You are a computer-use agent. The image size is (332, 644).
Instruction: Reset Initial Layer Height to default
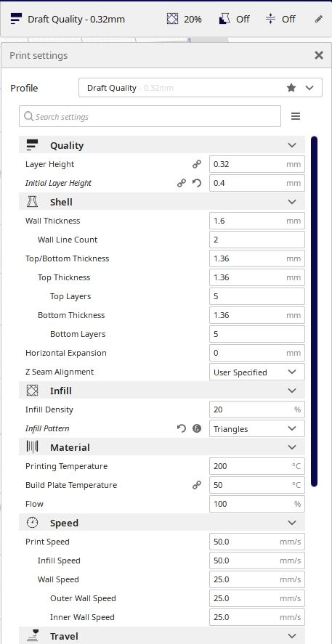[x=197, y=183]
